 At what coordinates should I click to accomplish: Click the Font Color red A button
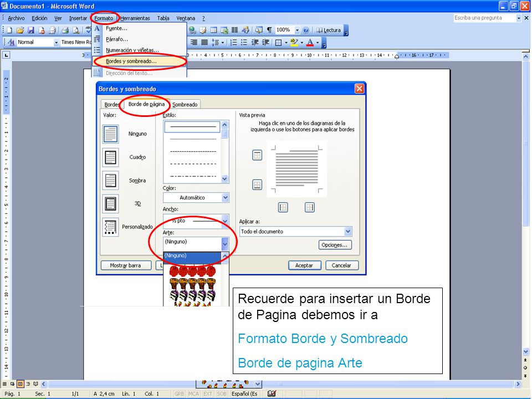pyautogui.click(x=310, y=43)
